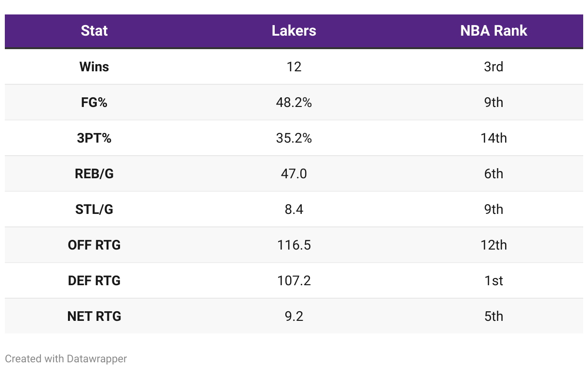Image resolution: width=588 pixels, height=370 pixels.
Task: Select the 3rd rank cell for Wins
Action: [494, 66]
